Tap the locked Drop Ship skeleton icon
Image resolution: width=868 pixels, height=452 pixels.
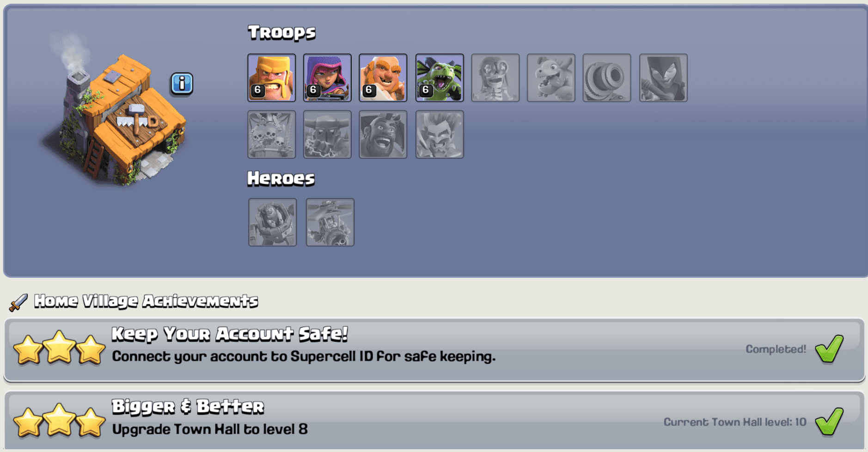coord(272,134)
